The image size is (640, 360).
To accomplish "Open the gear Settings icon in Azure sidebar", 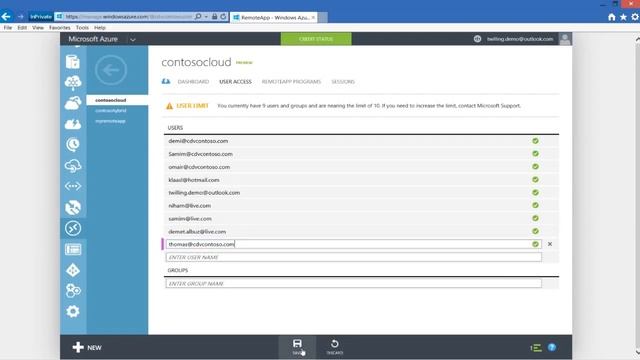I will click(73, 311).
